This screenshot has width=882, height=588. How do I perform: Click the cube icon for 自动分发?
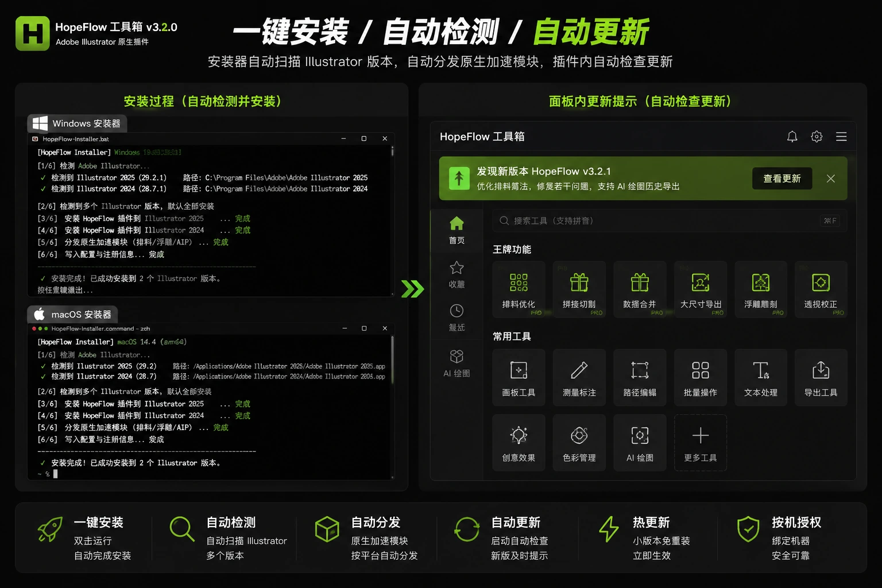coord(327,529)
